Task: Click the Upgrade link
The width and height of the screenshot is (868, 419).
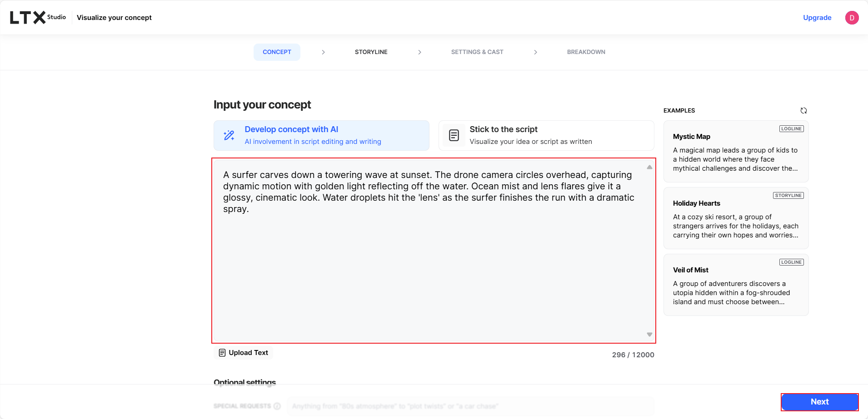Action: (x=817, y=18)
